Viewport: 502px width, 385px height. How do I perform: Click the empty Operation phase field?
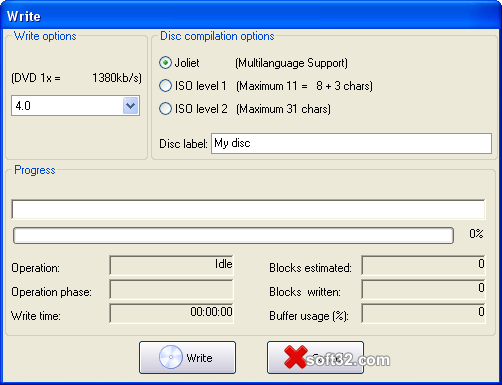(x=171, y=289)
